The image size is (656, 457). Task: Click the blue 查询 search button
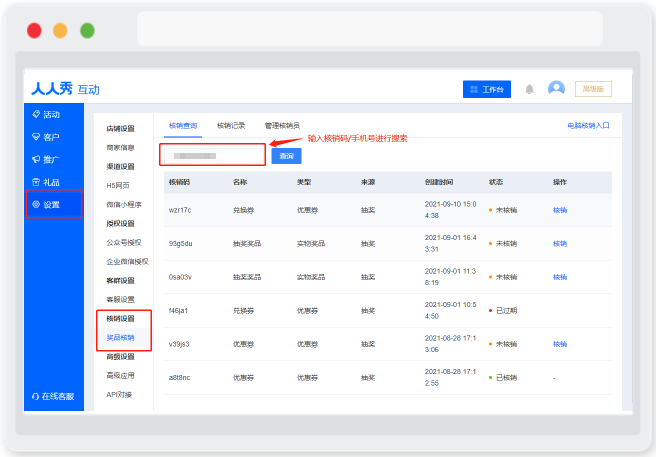click(286, 156)
